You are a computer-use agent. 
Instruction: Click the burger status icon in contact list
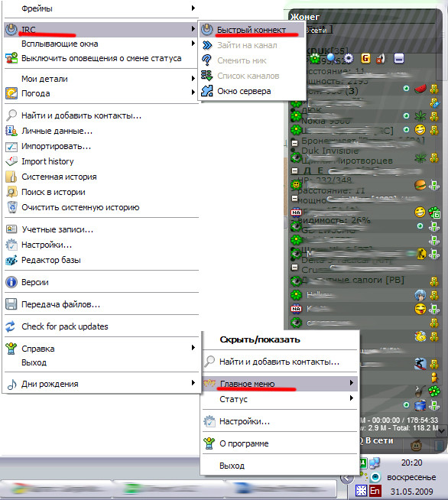[420, 185]
